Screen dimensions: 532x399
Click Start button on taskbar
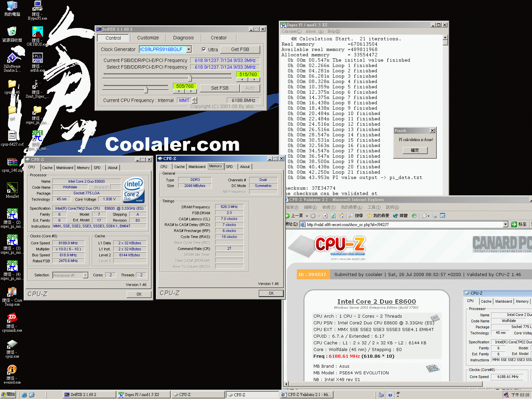(8, 395)
